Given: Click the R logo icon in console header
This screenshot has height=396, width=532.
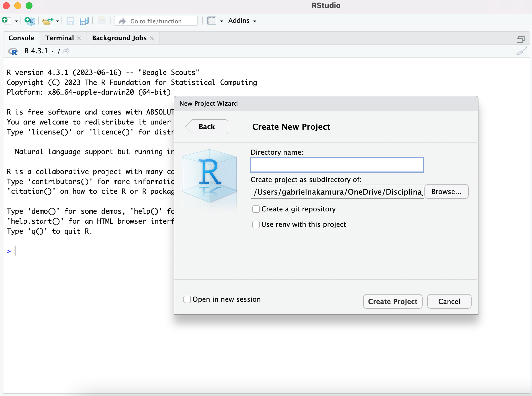Looking at the screenshot, I should click(13, 51).
